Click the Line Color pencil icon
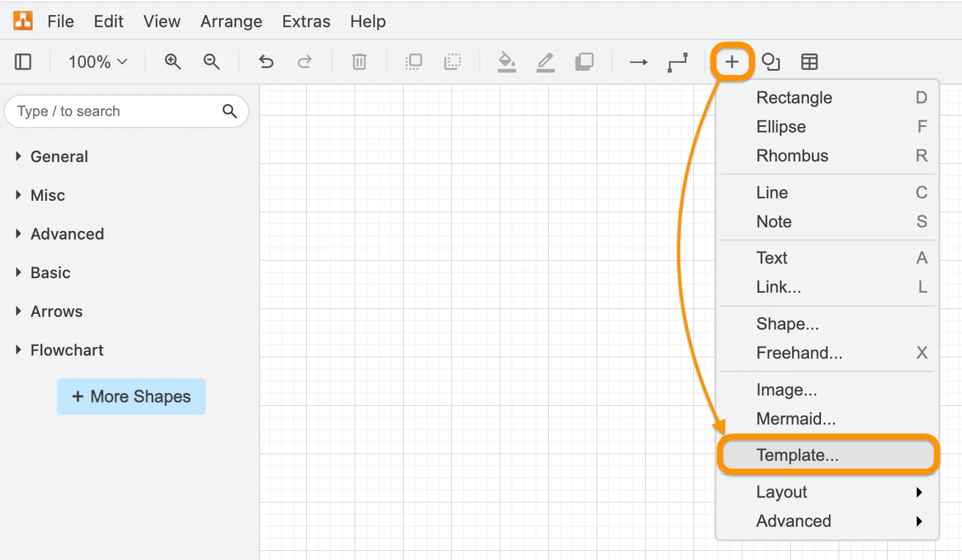 [x=545, y=62]
